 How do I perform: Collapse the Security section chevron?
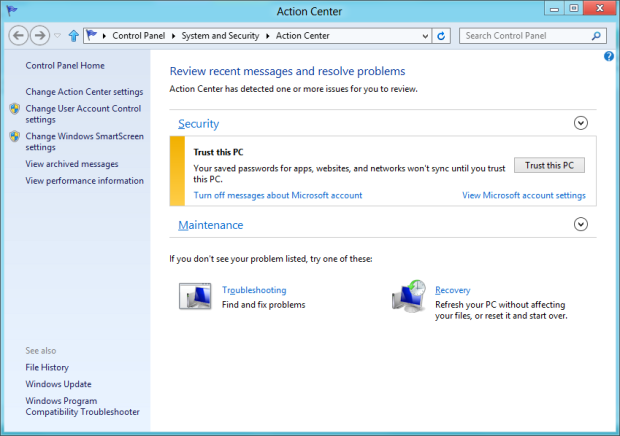pyautogui.click(x=580, y=123)
